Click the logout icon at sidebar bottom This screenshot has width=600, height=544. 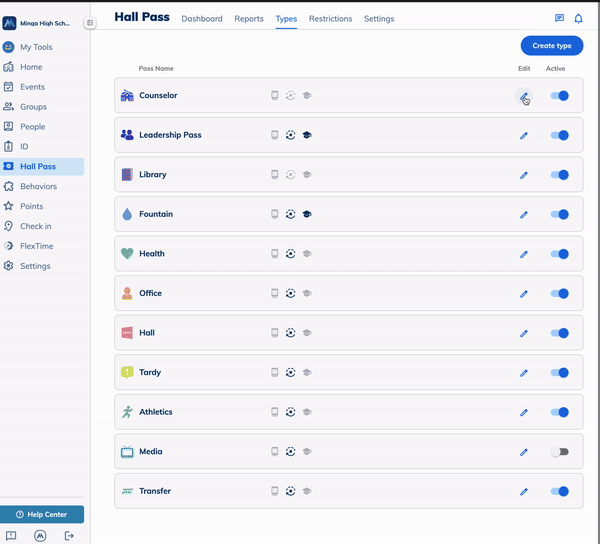pyautogui.click(x=69, y=535)
